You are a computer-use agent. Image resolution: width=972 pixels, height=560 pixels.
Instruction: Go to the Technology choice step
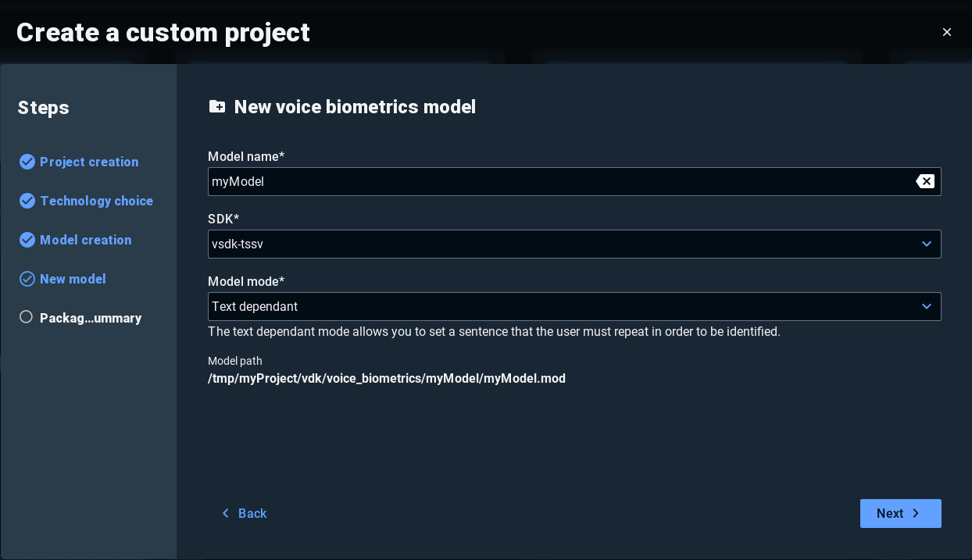(96, 201)
